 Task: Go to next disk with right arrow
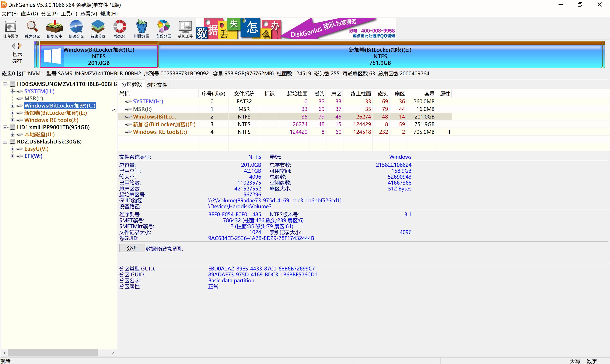(20, 46)
